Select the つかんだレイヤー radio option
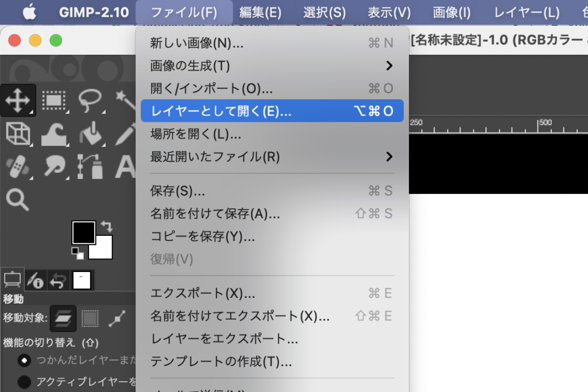This screenshot has height=392, width=588. 24,360
